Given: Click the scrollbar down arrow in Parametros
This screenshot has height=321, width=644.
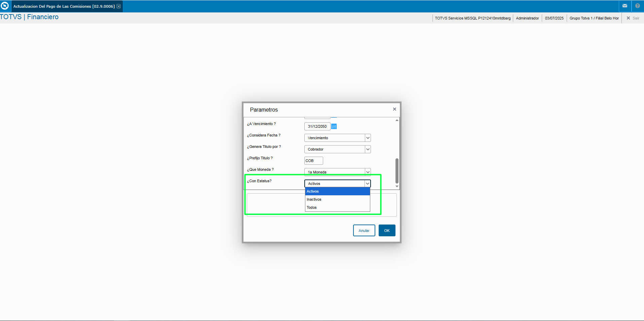Looking at the screenshot, I should pos(397,186).
